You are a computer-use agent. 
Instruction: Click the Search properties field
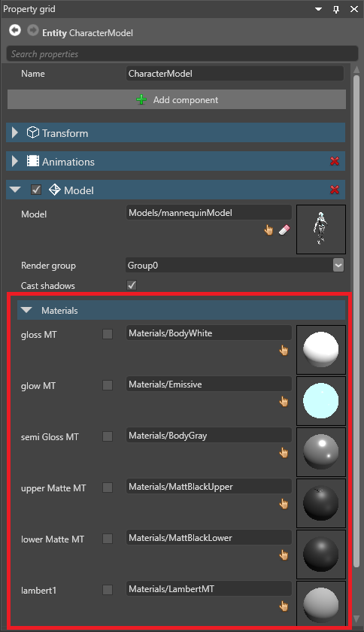click(x=182, y=53)
